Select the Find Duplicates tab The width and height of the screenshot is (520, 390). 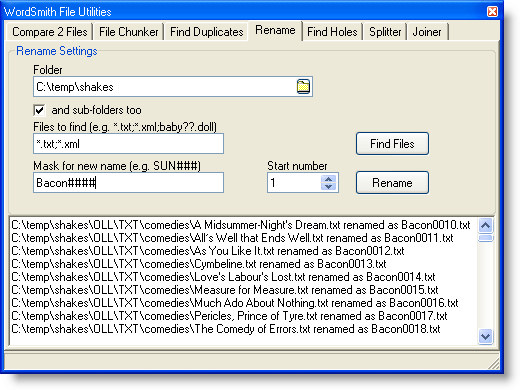point(207,32)
